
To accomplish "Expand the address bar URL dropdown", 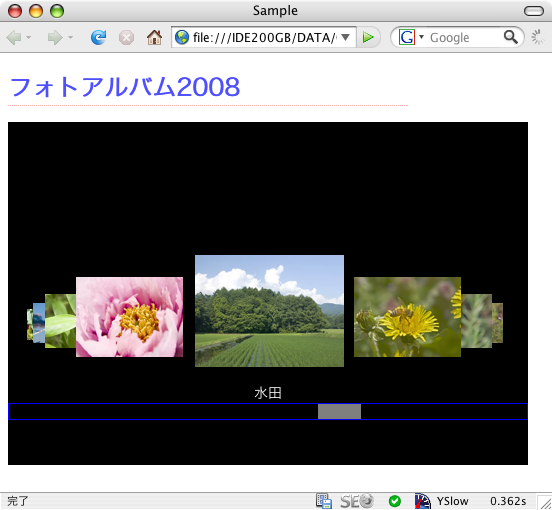I will tap(346, 37).
